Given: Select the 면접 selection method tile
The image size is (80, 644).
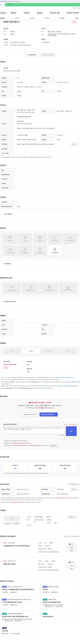Looking at the screenshot, I should pyautogui.click(x=31, y=351).
